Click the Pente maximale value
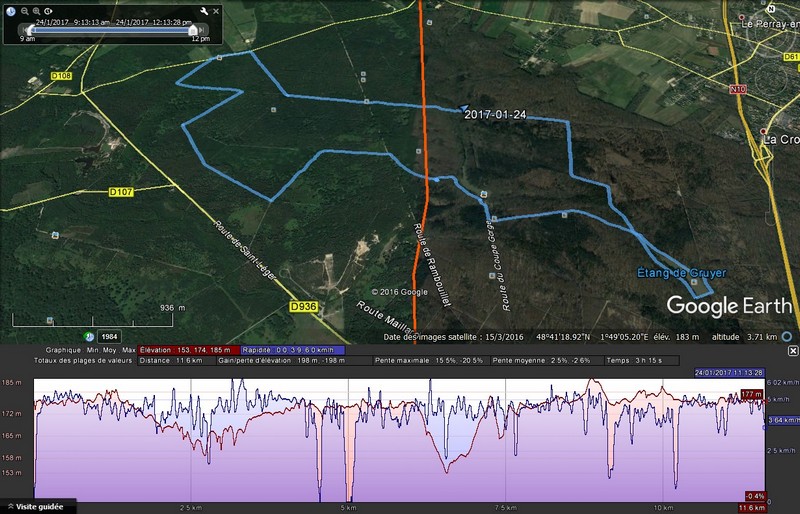Screen dimensions: 800x514 pyautogui.click(x=432, y=360)
